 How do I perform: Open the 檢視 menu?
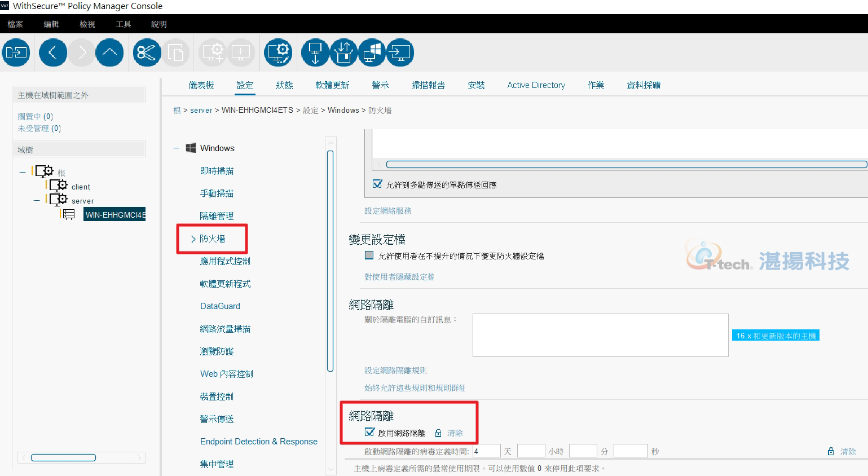coord(87,24)
